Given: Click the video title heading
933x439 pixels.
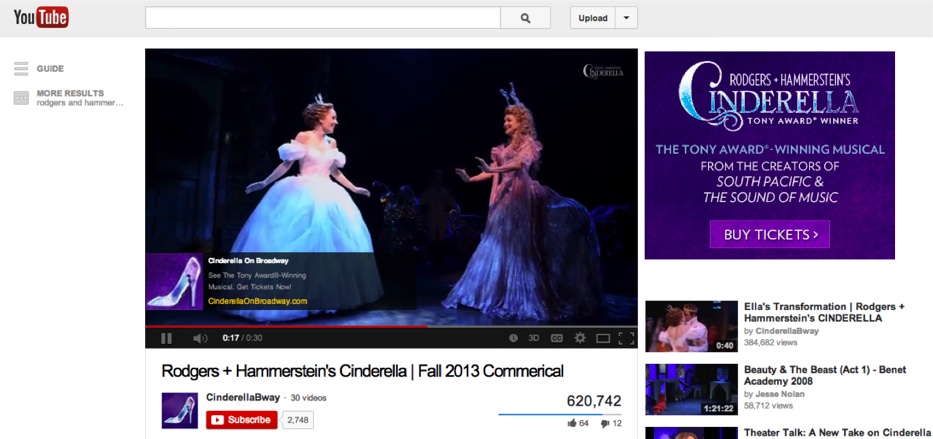Looking at the screenshot, I should click(362, 371).
